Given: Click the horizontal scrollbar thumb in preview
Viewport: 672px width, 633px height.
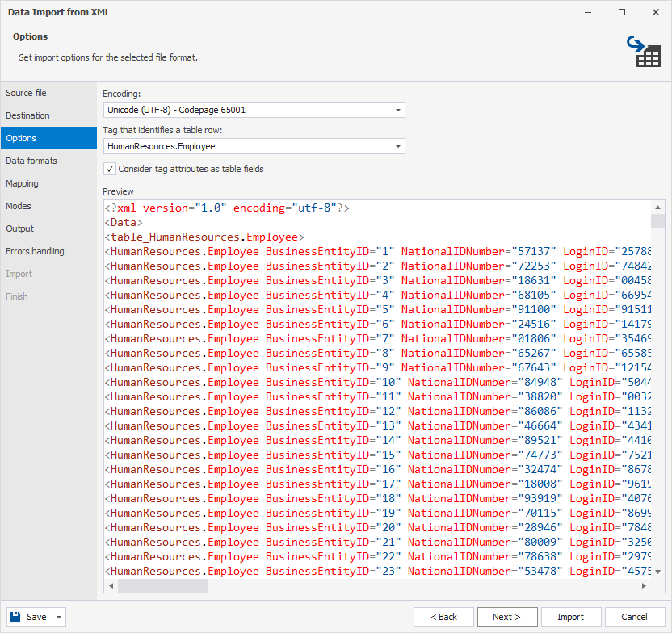Looking at the screenshot, I should click(x=162, y=585).
